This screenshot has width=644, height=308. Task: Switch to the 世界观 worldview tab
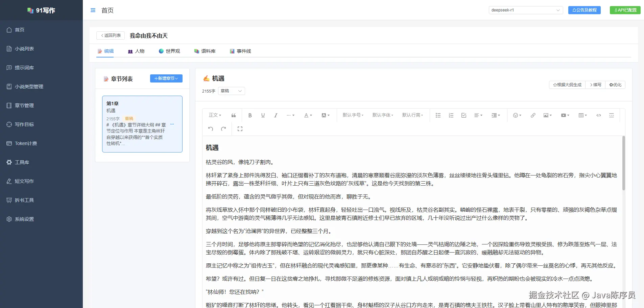(169, 51)
